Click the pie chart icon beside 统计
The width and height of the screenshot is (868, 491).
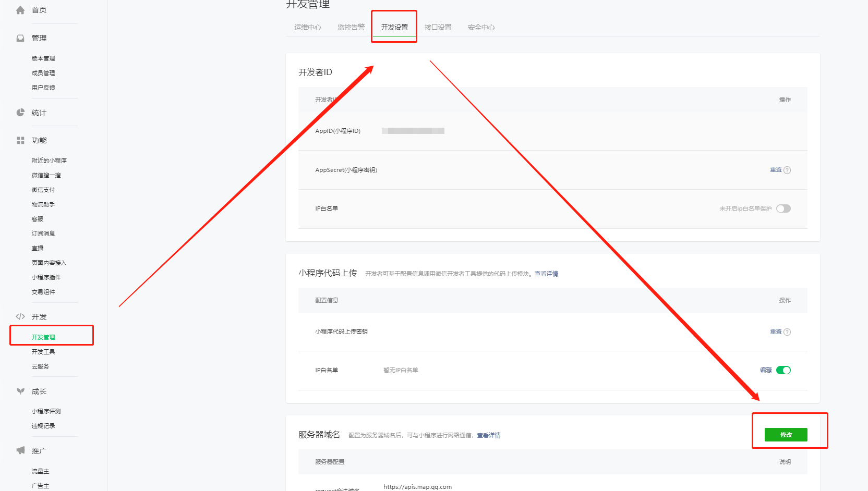20,113
